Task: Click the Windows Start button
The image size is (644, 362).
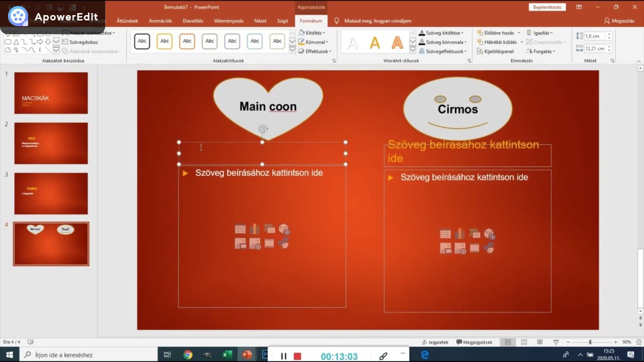Action: click(x=10, y=355)
